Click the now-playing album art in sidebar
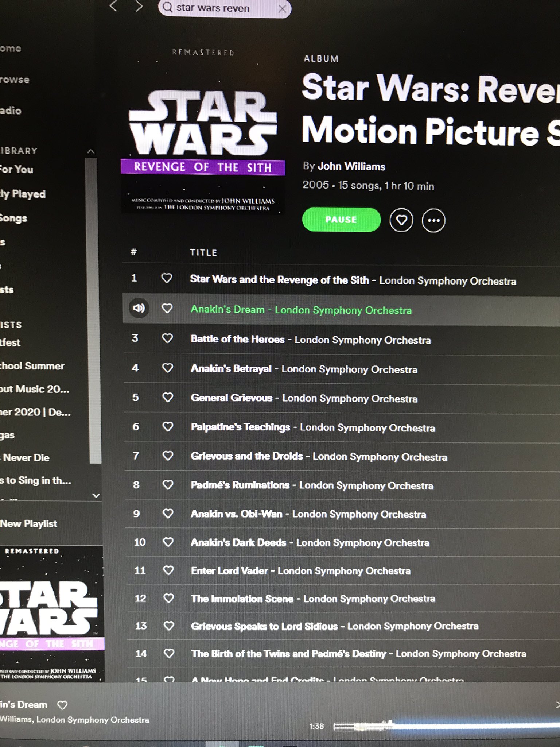 pyautogui.click(x=52, y=614)
